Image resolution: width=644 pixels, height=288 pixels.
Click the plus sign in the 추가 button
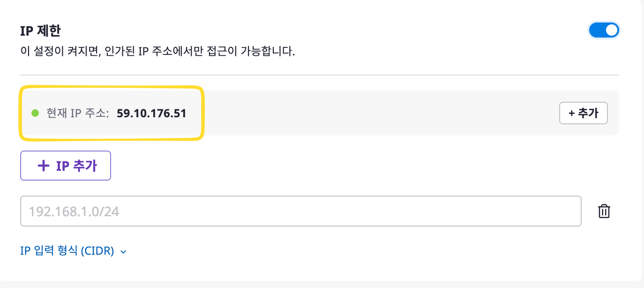coord(571,113)
